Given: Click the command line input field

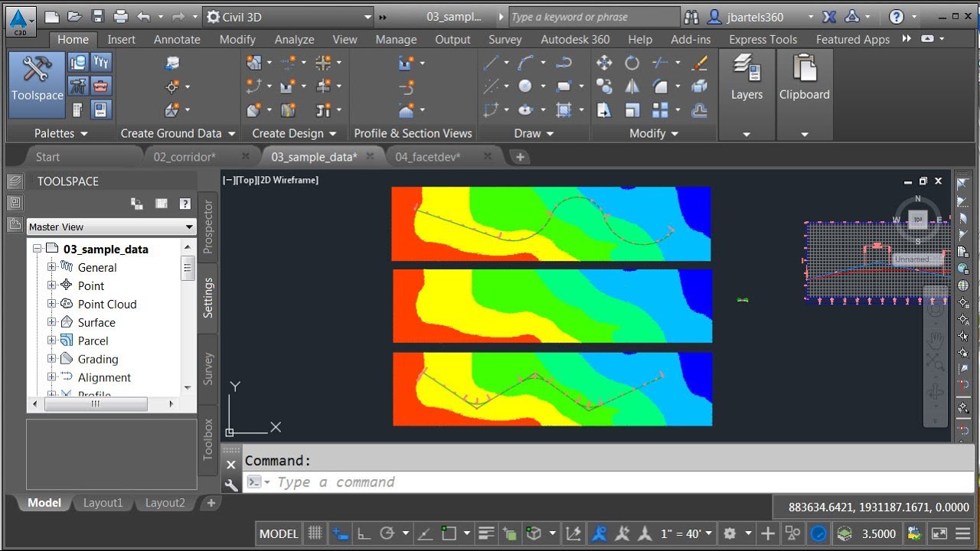Looking at the screenshot, I should click(x=605, y=482).
